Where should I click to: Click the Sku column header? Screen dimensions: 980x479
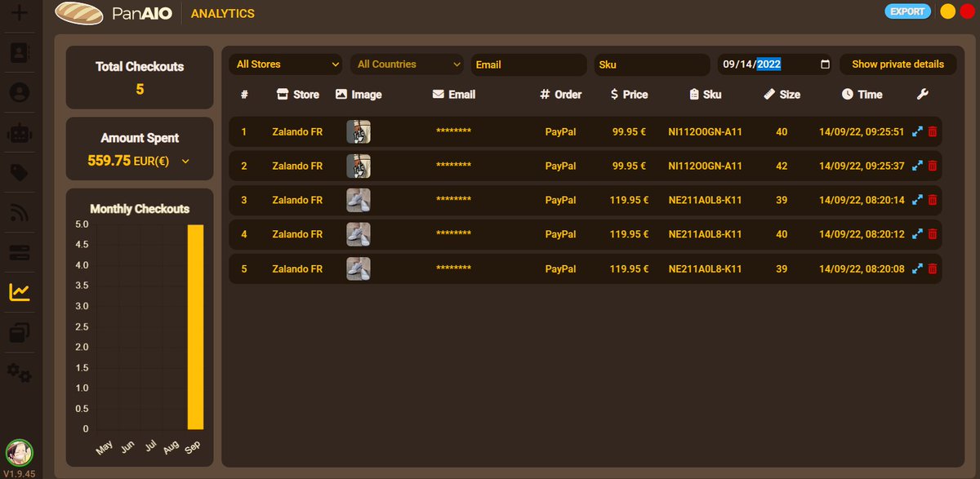(x=705, y=94)
